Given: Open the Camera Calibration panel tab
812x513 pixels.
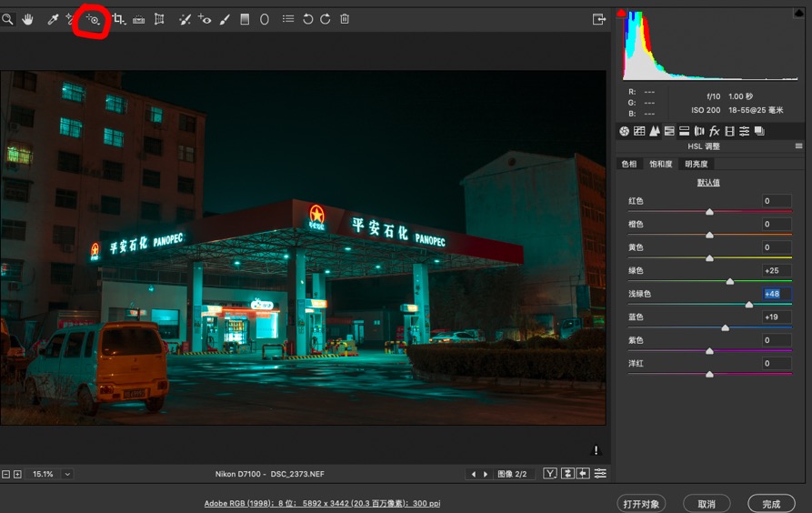Looking at the screenshot, I should 729,131.
